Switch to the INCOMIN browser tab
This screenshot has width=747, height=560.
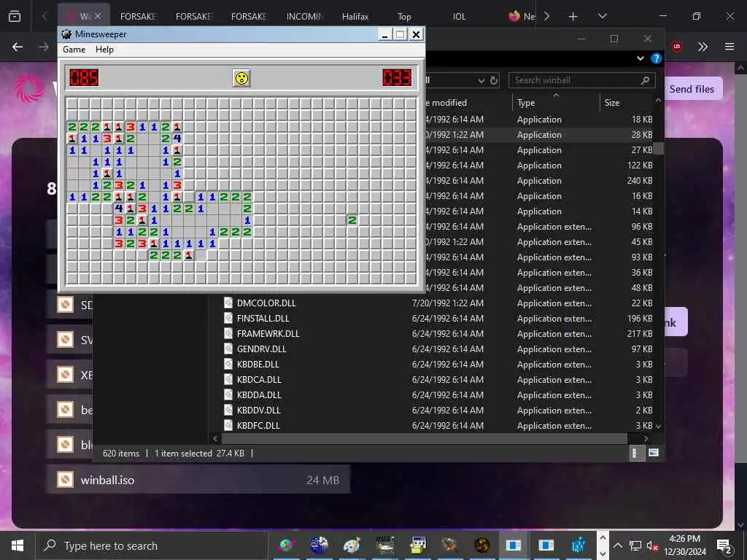pos(305,17)
